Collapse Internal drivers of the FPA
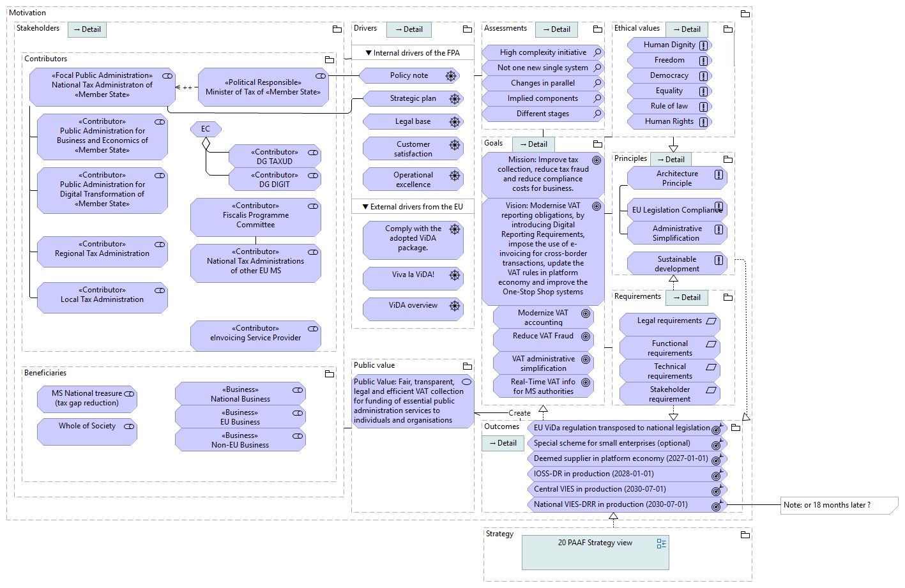Viewport: 905px width, 588px height. (x=369, y=53)
